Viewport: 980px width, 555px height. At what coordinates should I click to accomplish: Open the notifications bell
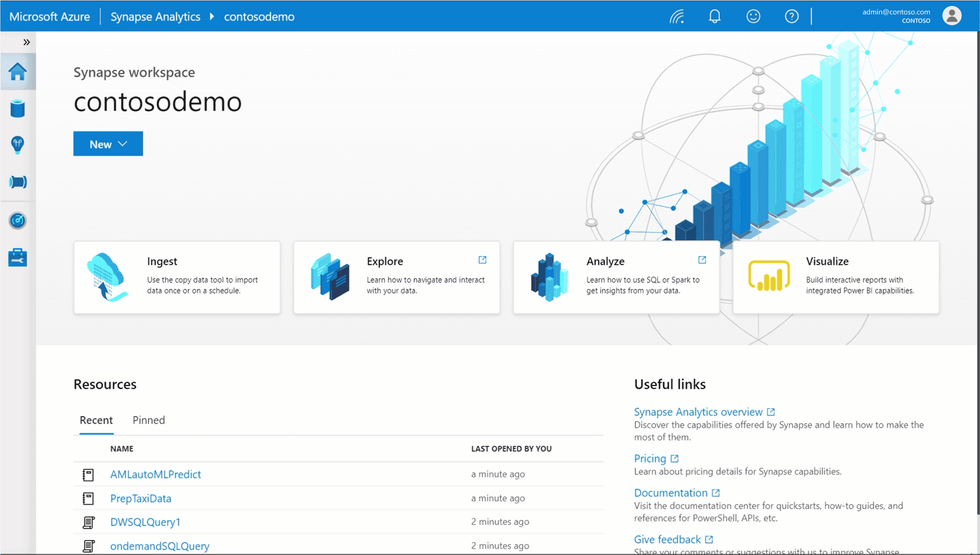tap(714, 16)
